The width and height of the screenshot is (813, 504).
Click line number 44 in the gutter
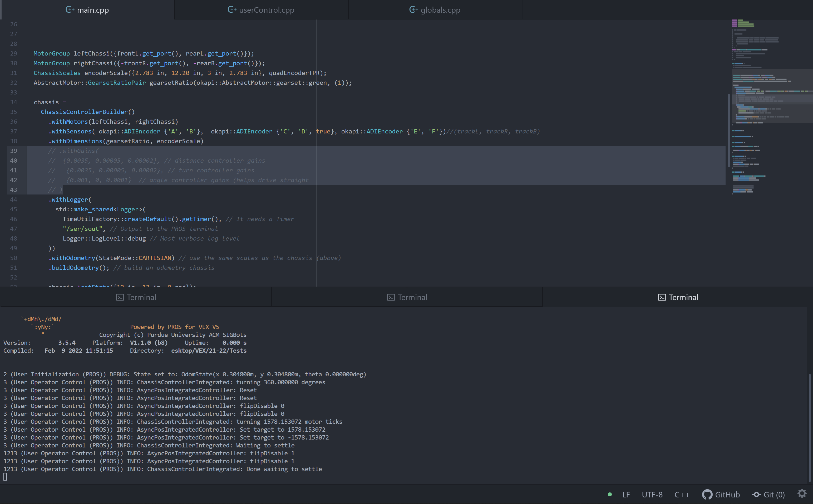(14, 199)
